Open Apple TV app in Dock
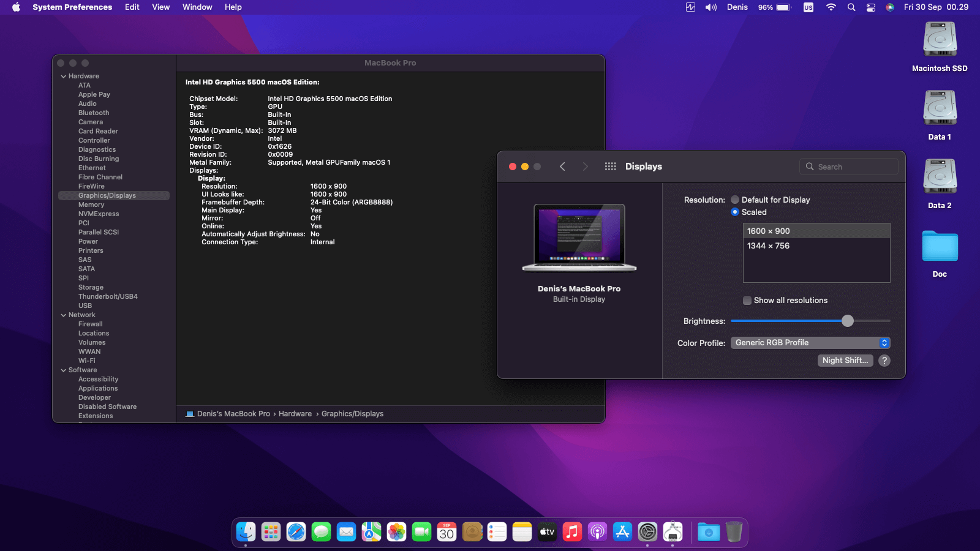 [547, 532]
